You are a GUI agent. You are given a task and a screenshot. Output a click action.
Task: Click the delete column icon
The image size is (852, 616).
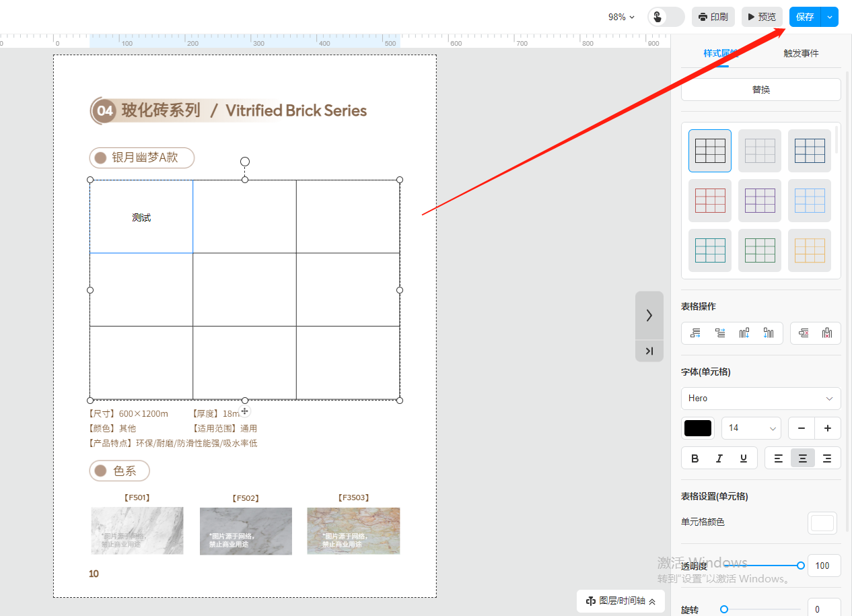coord(827,333)
